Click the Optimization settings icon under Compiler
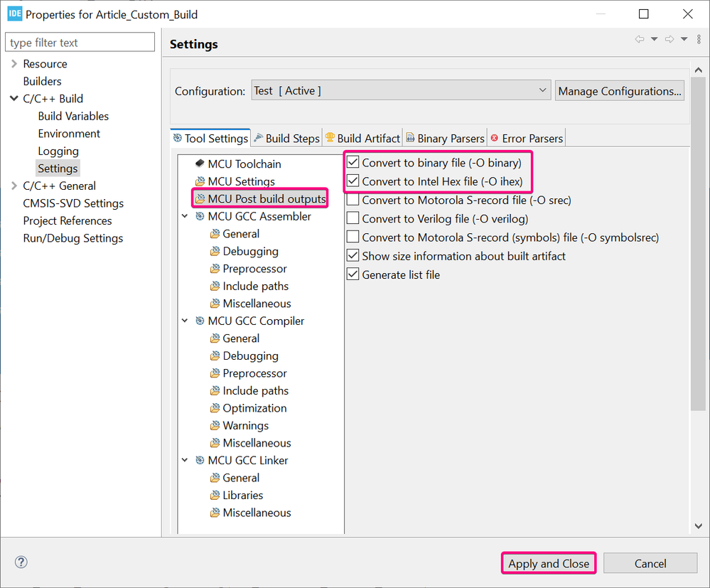710x588 pixels. click(215, 408)
